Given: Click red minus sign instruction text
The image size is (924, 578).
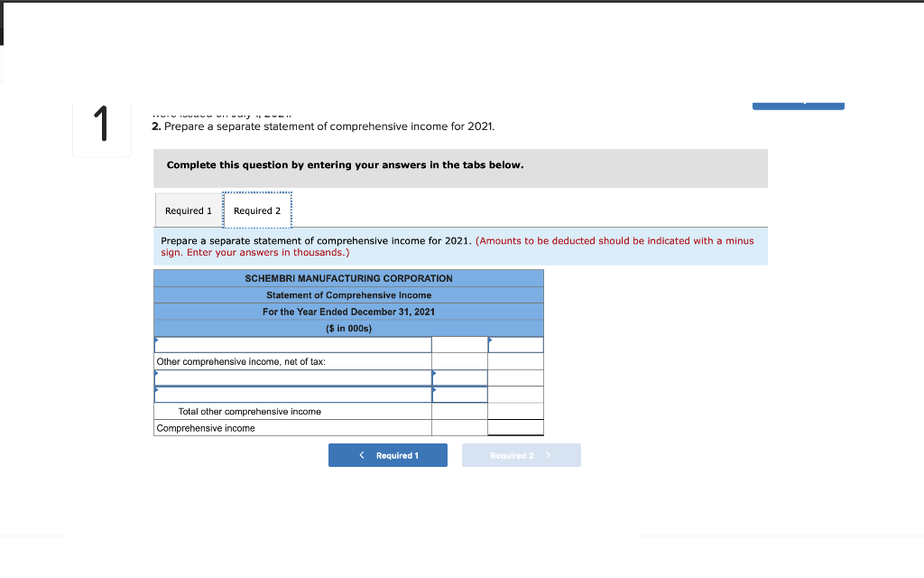Looking at the screenshot, I should [457, 247].
